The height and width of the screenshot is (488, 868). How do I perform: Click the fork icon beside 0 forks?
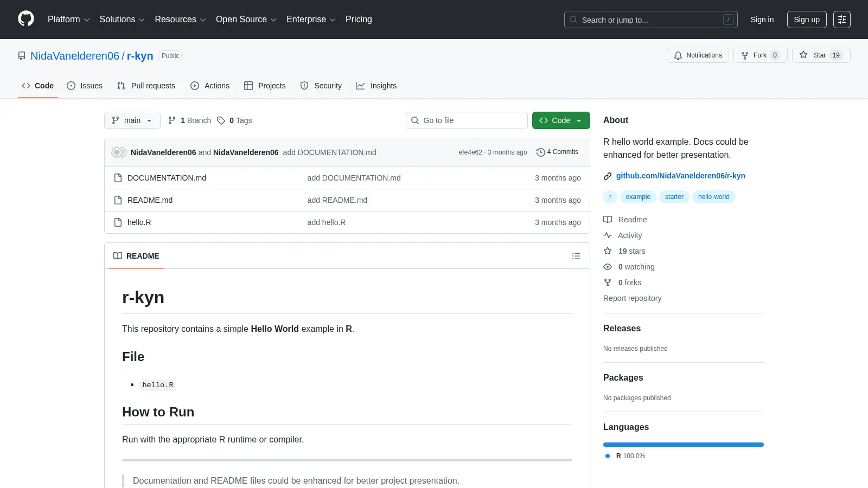coord(608,282)
